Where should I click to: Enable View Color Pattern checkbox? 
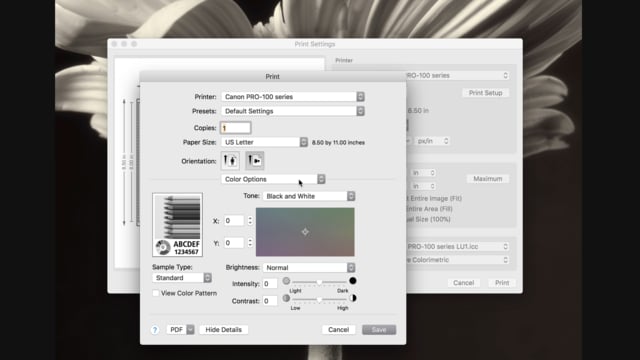click(156, 293)
